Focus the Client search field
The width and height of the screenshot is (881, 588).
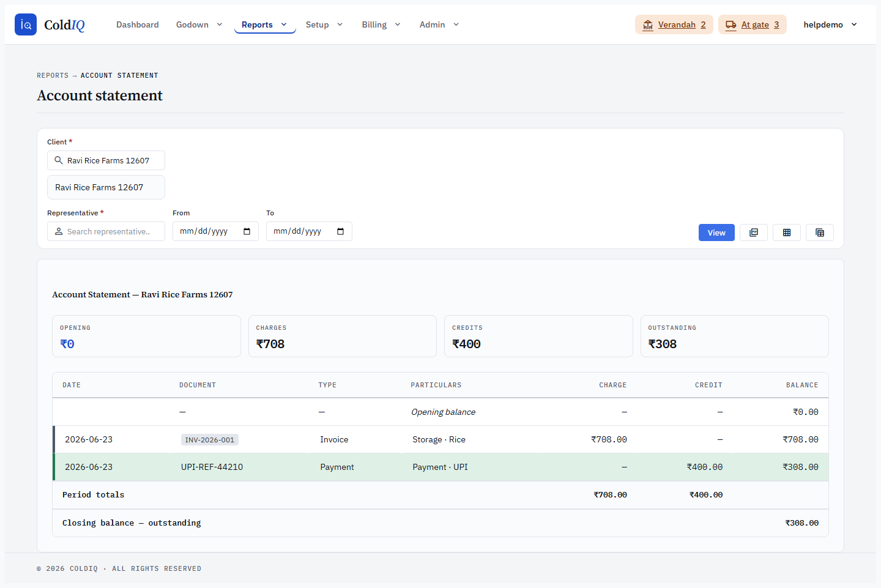tap(106, 160)
